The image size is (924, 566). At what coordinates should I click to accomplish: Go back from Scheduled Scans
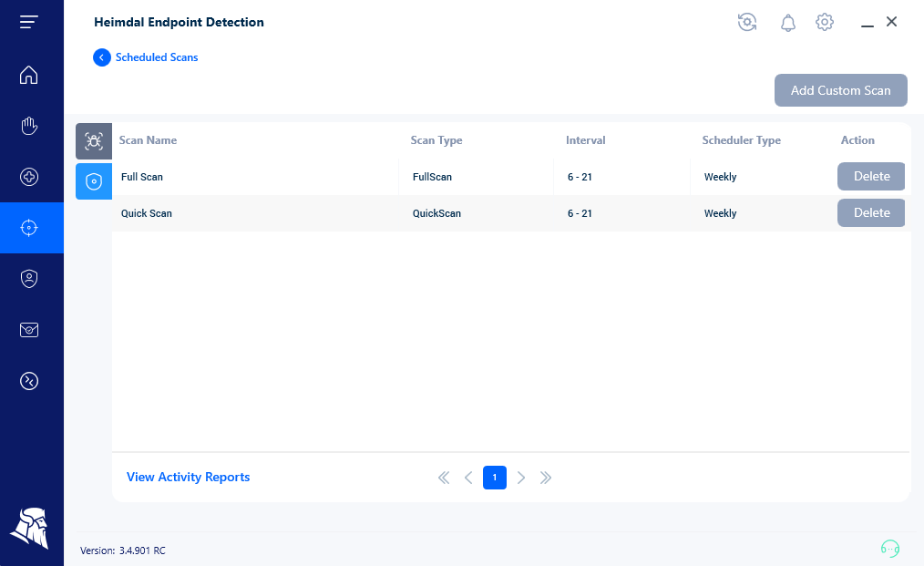102,57
